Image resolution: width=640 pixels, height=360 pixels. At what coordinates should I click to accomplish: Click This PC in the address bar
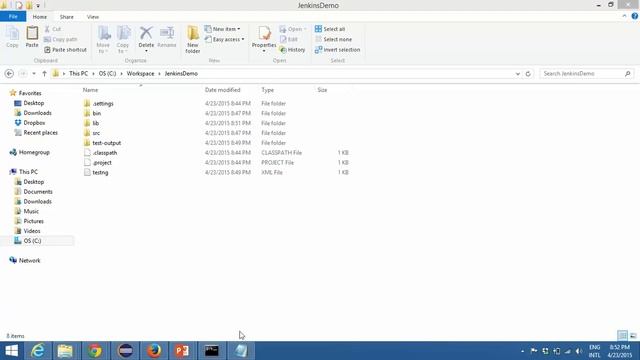pyautogui.click(x=78, y=73)
